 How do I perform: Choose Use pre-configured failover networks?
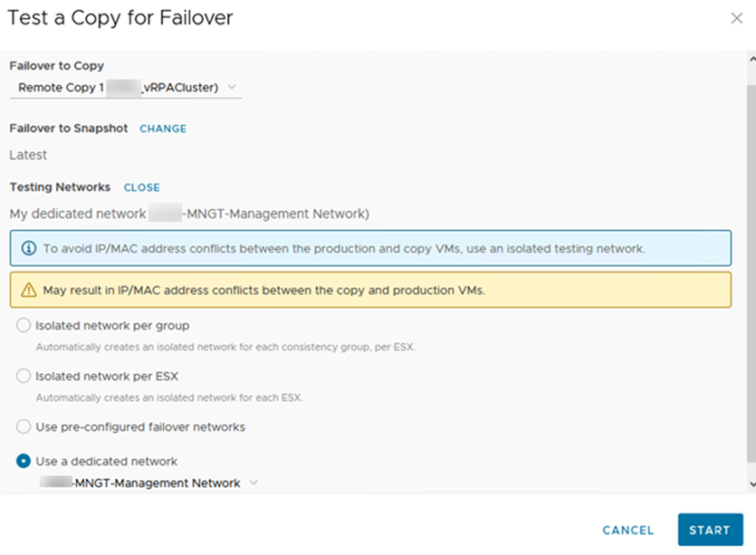[24, 426]
